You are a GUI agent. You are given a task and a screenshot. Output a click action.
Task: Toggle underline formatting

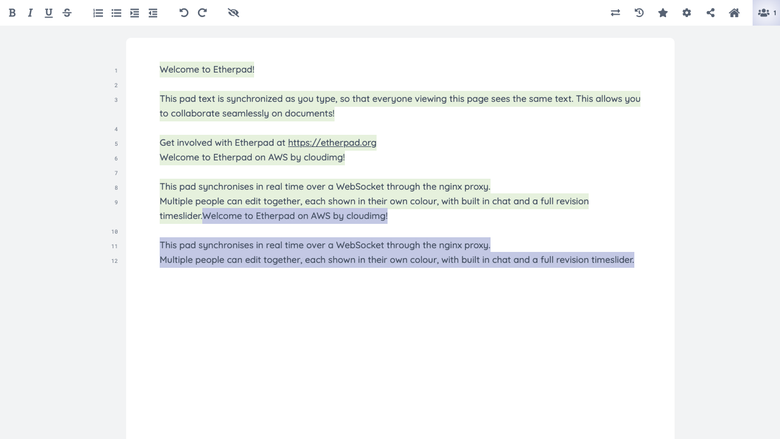(48, 13)
